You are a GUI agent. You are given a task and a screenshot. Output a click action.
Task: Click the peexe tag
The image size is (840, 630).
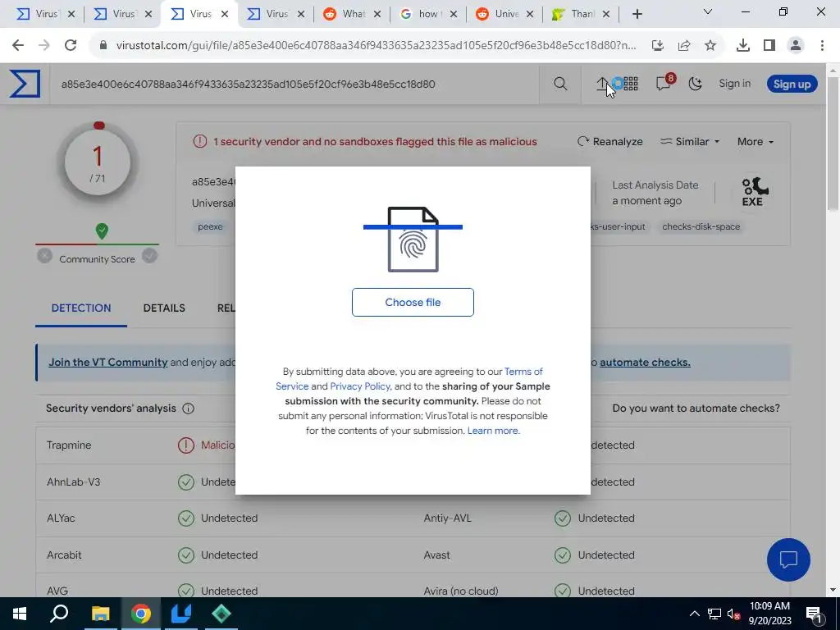point(210,226)
